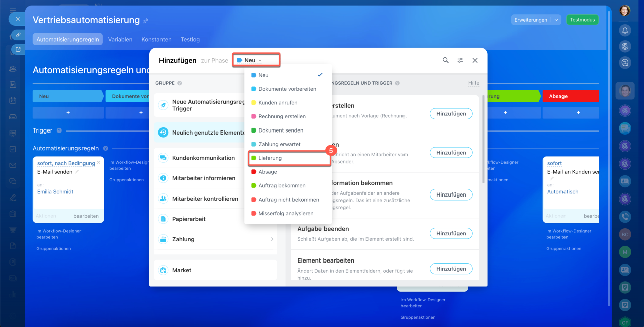Click the Automatisch link on right card
The width and height of the screenshot is (644, 327).
point(562,192)
